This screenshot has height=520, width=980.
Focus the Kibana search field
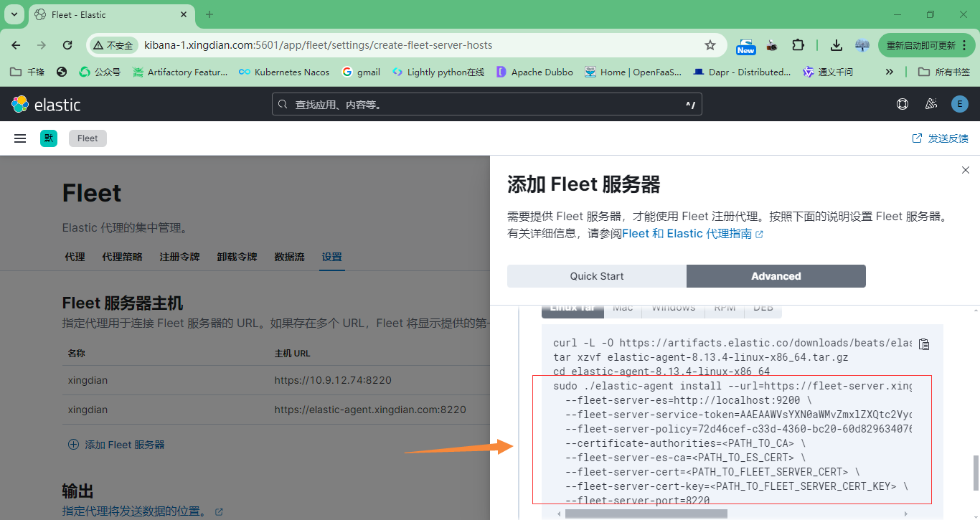(x=487, y=105)
